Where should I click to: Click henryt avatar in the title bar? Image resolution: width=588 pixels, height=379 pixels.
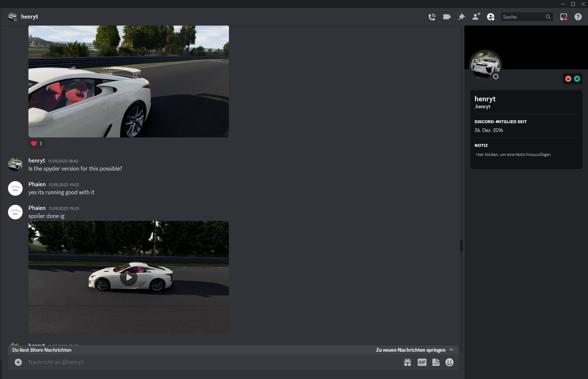click(x=12, y=17)
